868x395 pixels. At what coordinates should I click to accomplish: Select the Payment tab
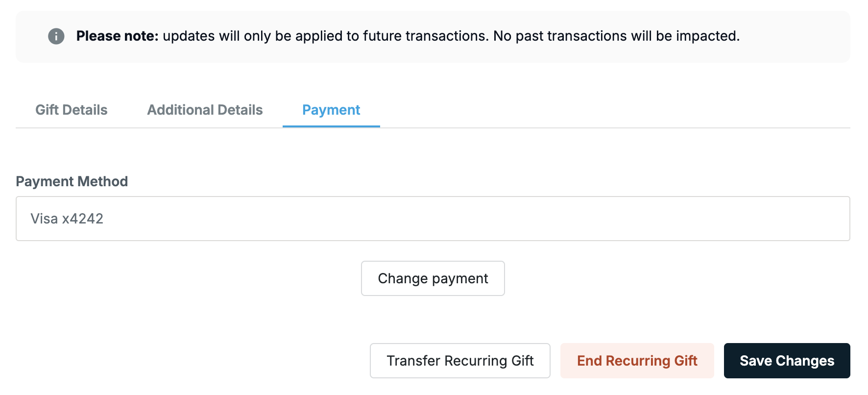[331, 110]
